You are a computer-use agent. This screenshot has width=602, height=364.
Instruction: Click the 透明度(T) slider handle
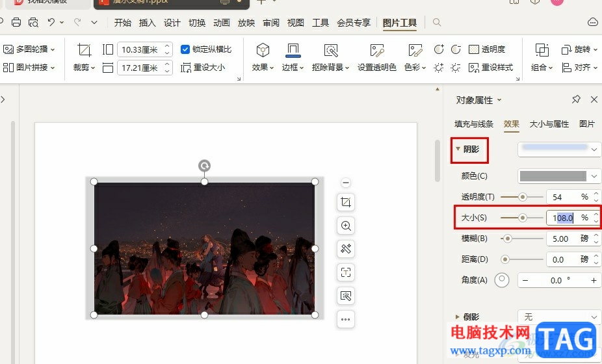click(522, 197)
